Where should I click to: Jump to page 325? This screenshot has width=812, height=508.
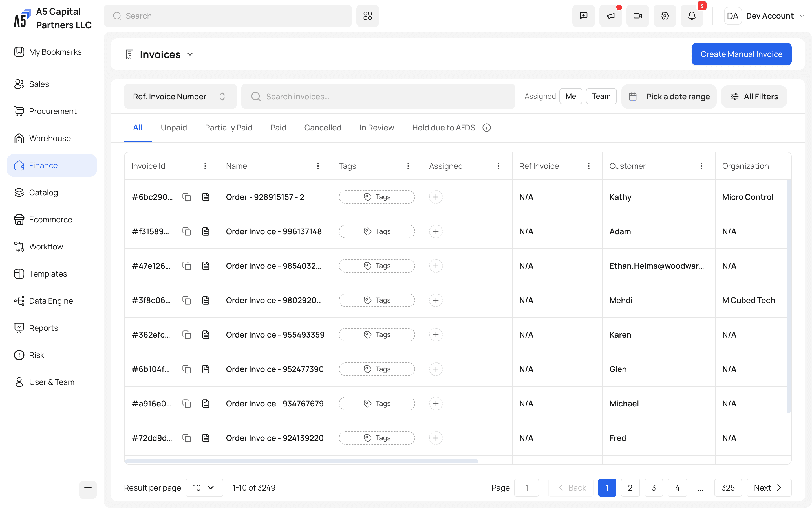click(x=728, y=487)
